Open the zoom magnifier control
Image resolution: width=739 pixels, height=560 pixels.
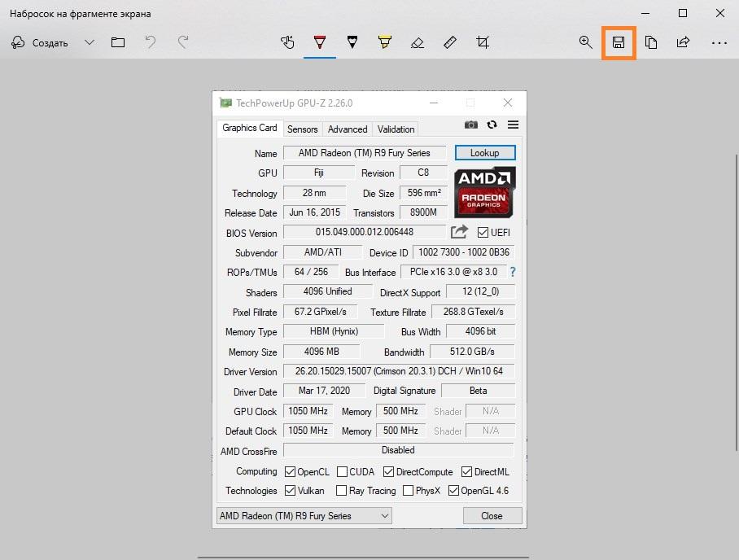pos(585,42)
